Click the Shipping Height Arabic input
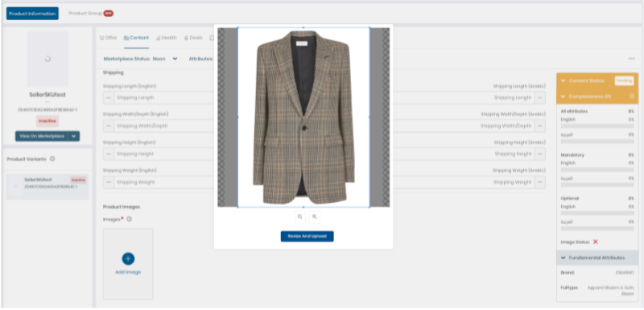This screenshot has height=310, width=644. [x=464, y=154]
